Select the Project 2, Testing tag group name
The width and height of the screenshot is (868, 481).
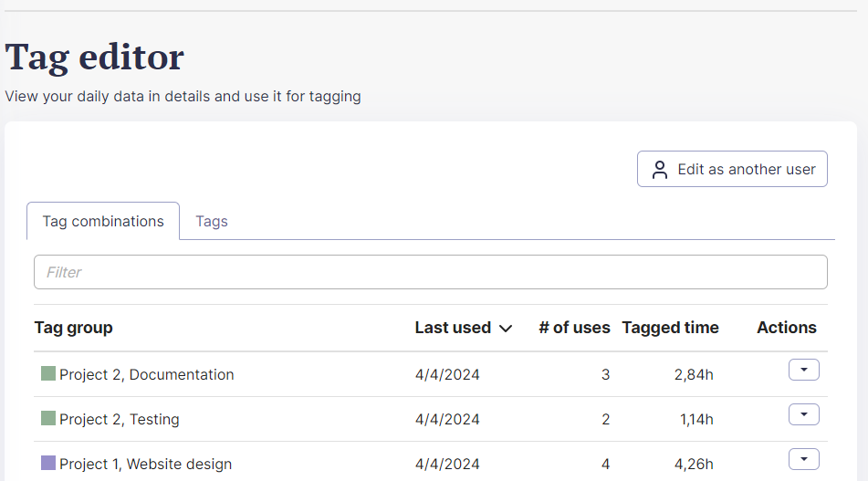coord(119,419)
